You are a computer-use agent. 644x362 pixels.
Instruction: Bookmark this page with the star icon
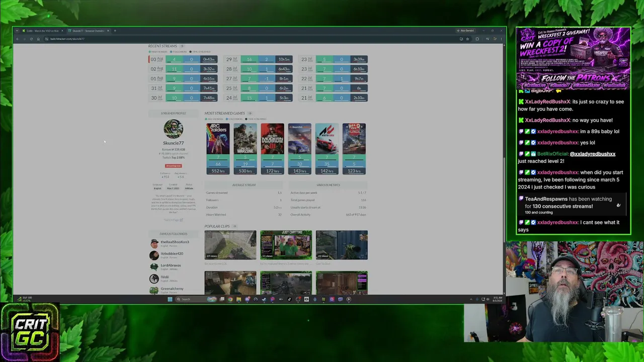click(x=467, y=39)
